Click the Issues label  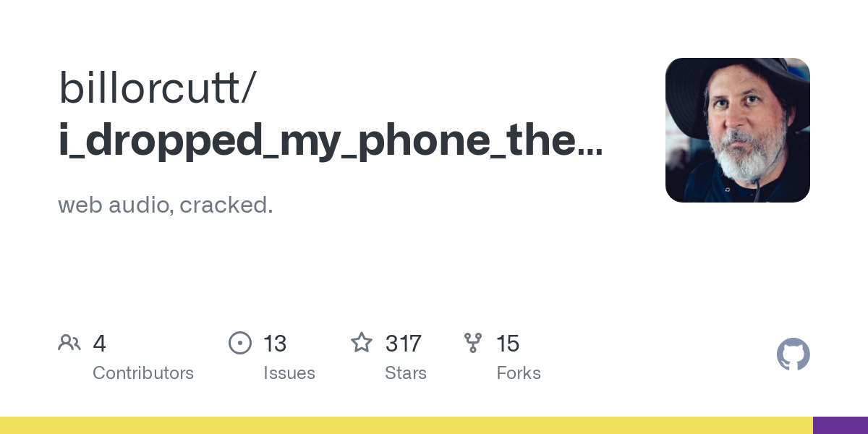coord(289,373)
